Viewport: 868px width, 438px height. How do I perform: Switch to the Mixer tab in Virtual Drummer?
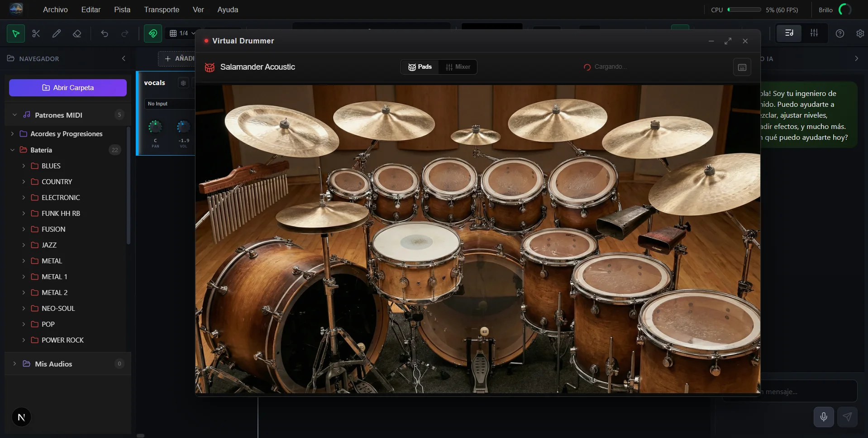click(458, 67)
